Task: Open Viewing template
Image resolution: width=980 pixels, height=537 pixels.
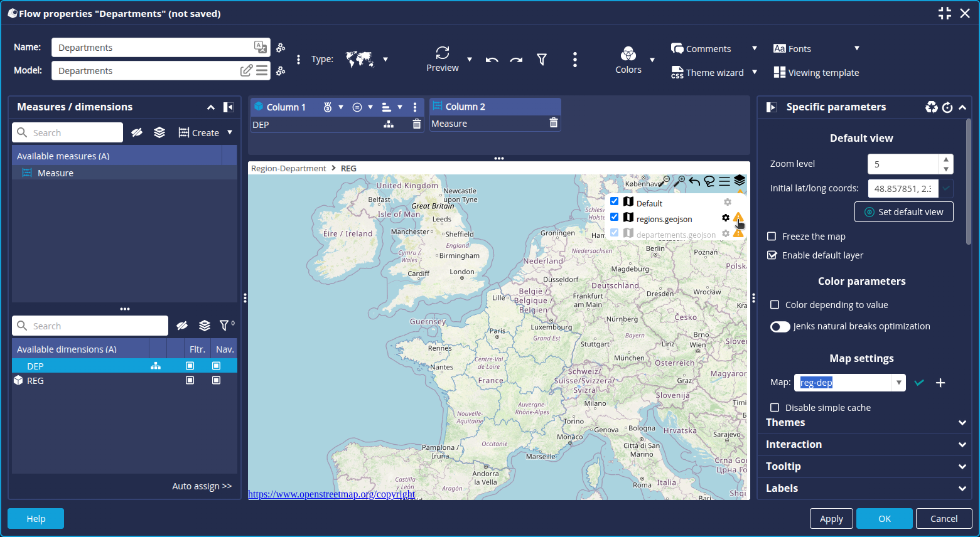Action: click(x=816, y=73)
